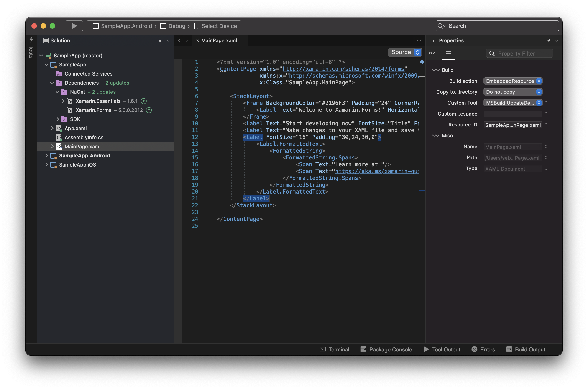The image size is (588, 389).
Task: Click the Run play button
Action: [x=74, y=26]
